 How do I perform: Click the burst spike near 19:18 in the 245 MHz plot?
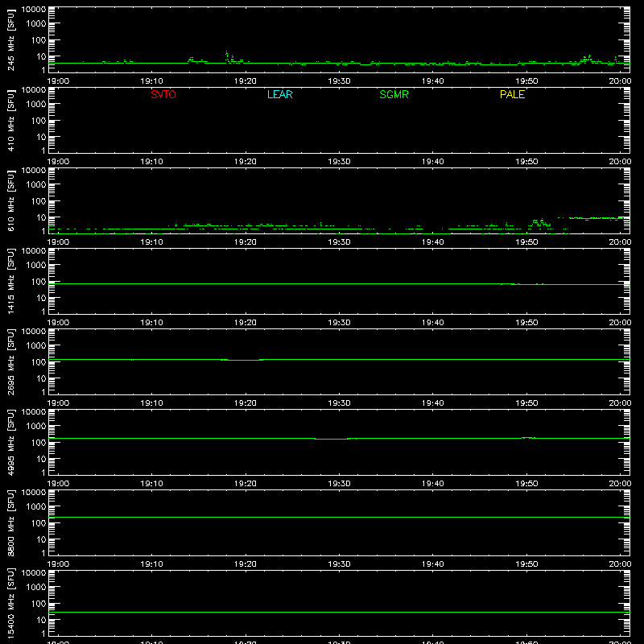(x=227, y=56)
